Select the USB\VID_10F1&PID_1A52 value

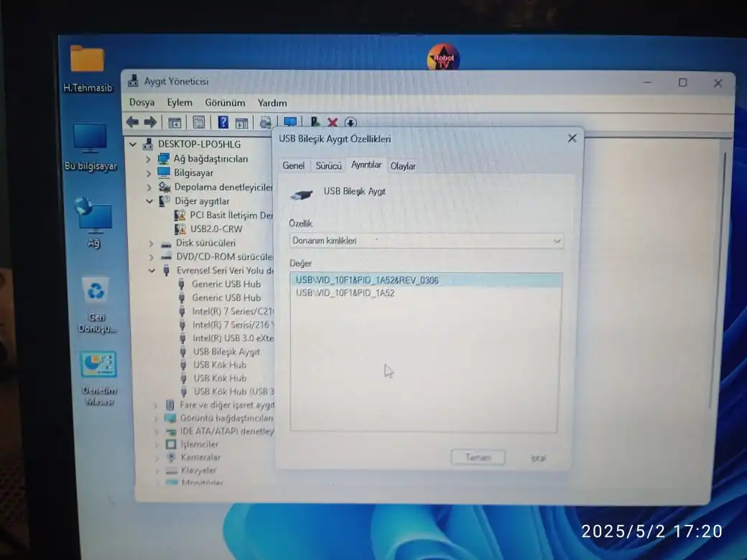[x=345, y=293]
